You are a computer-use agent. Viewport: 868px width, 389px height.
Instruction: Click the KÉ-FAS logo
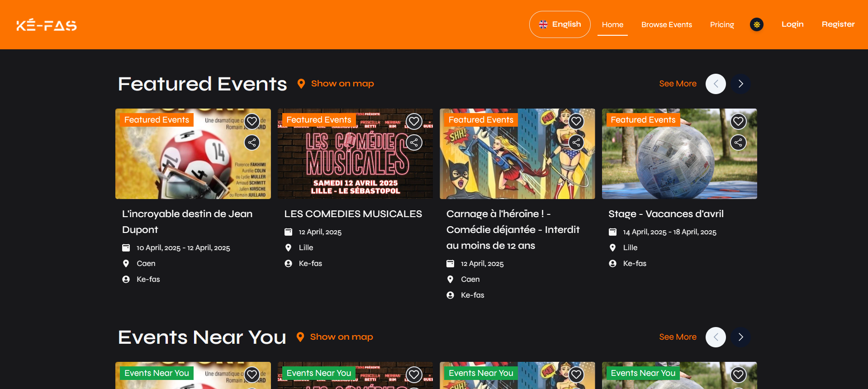(47, 25)
